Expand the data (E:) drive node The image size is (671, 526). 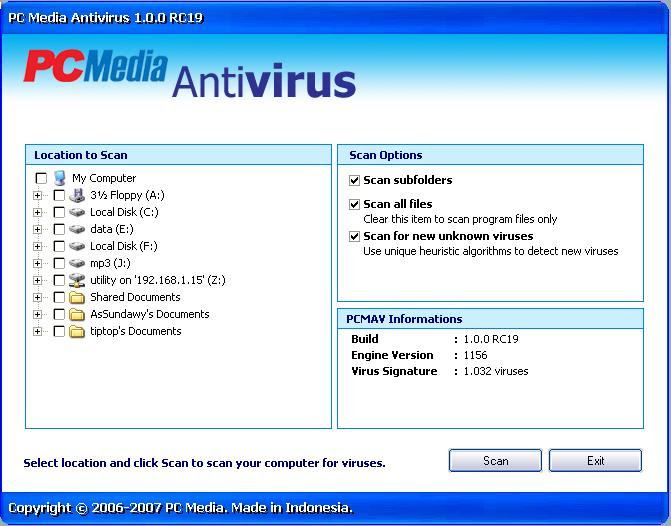coord(38,229)
